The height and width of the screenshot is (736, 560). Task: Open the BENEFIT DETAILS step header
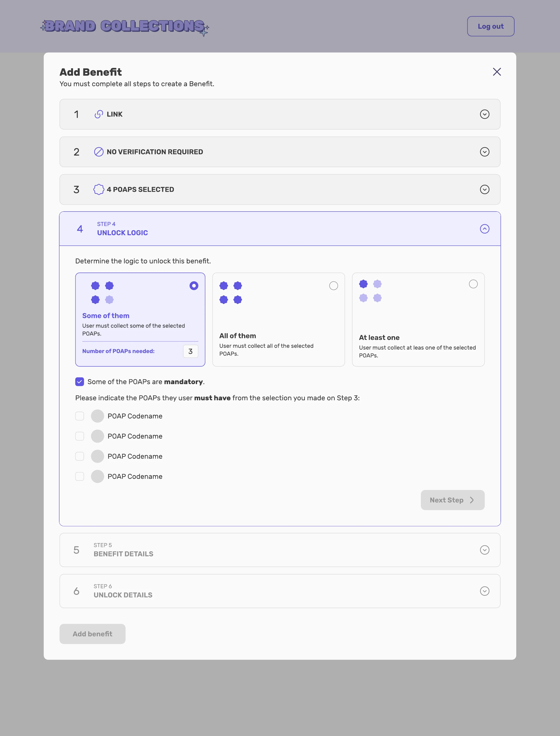[280, 550]
